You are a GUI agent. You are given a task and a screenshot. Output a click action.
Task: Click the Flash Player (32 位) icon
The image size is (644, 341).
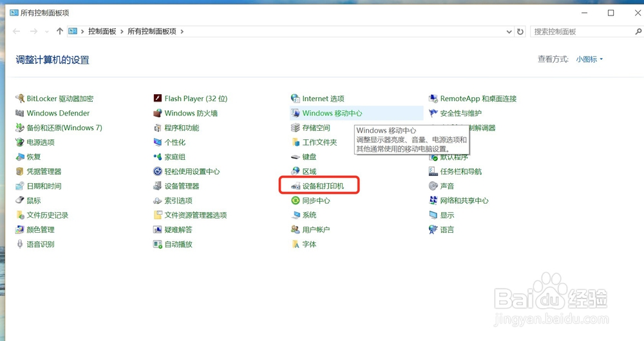[158, 99]
